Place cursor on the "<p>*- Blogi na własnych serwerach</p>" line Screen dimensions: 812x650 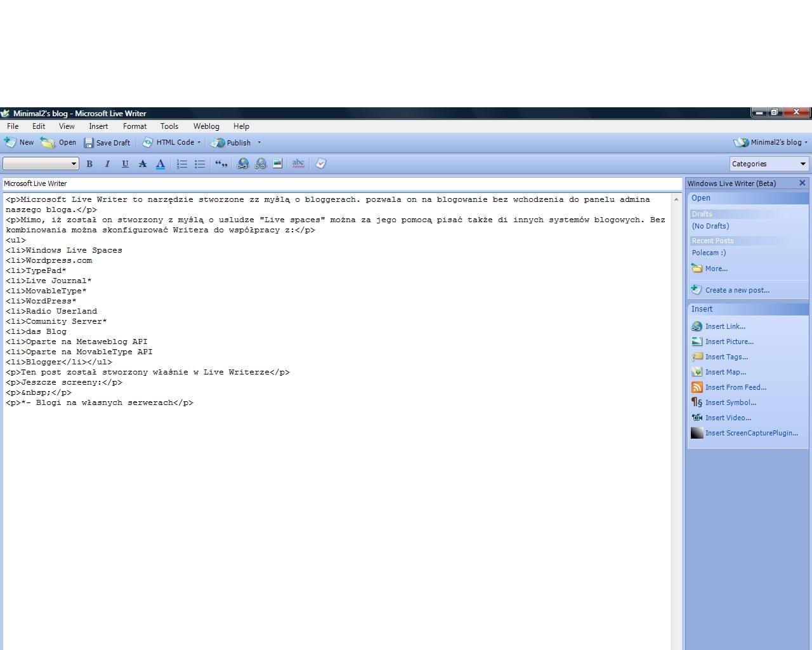pos(100,402)
